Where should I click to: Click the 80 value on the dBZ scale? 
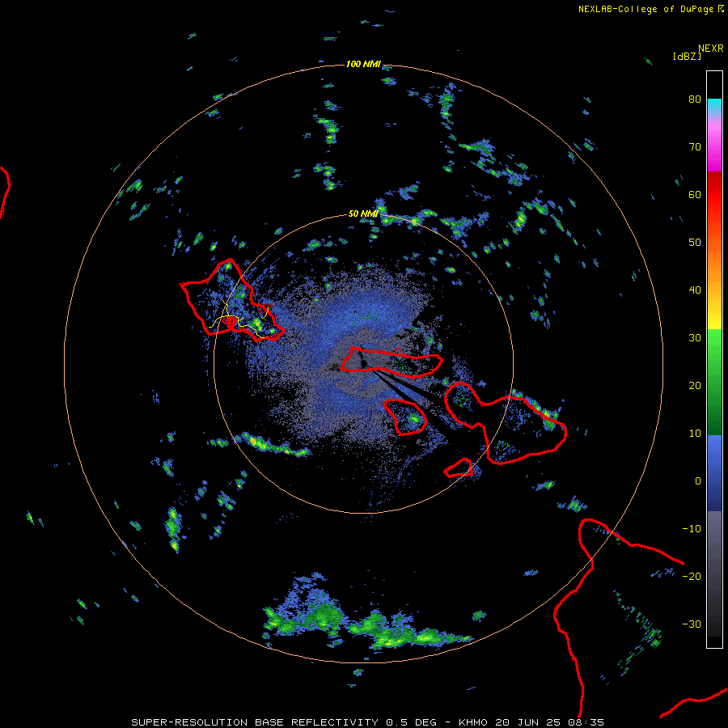(x=695, y=99)
